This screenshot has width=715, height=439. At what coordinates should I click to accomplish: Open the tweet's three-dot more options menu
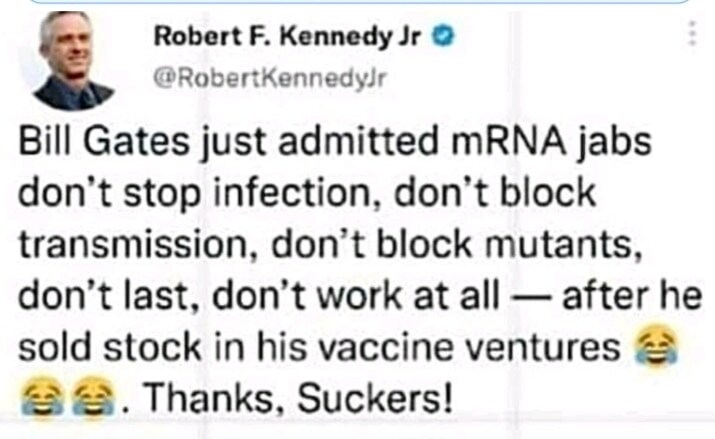point(688,34)
